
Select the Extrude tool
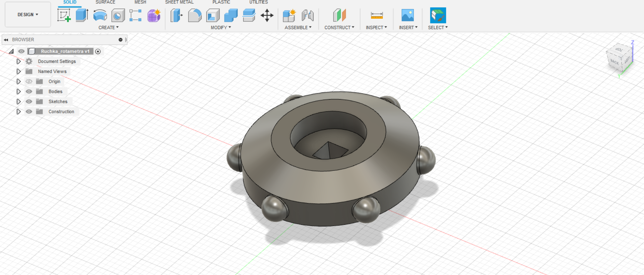tap(82, 15)
